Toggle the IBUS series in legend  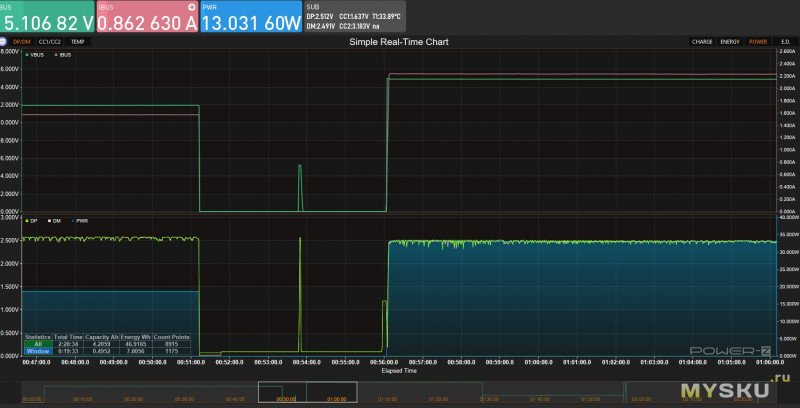(64, 55)
